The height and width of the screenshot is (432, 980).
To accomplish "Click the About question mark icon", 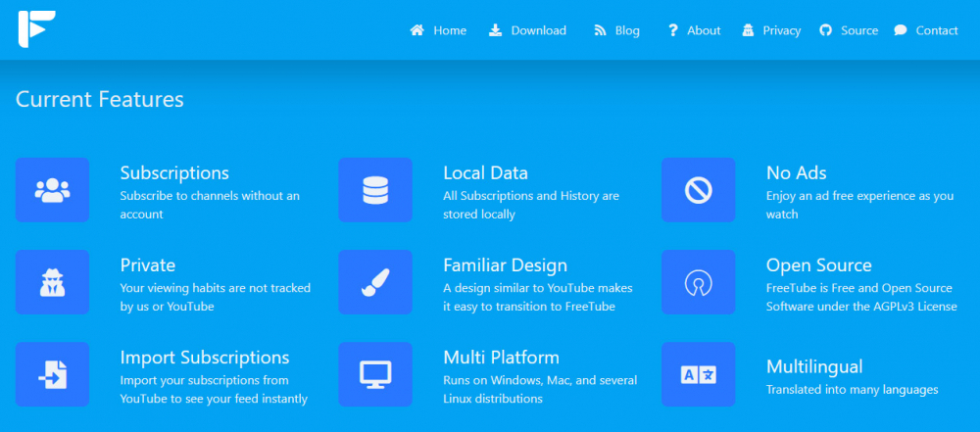I will click(x=672, y=30).
